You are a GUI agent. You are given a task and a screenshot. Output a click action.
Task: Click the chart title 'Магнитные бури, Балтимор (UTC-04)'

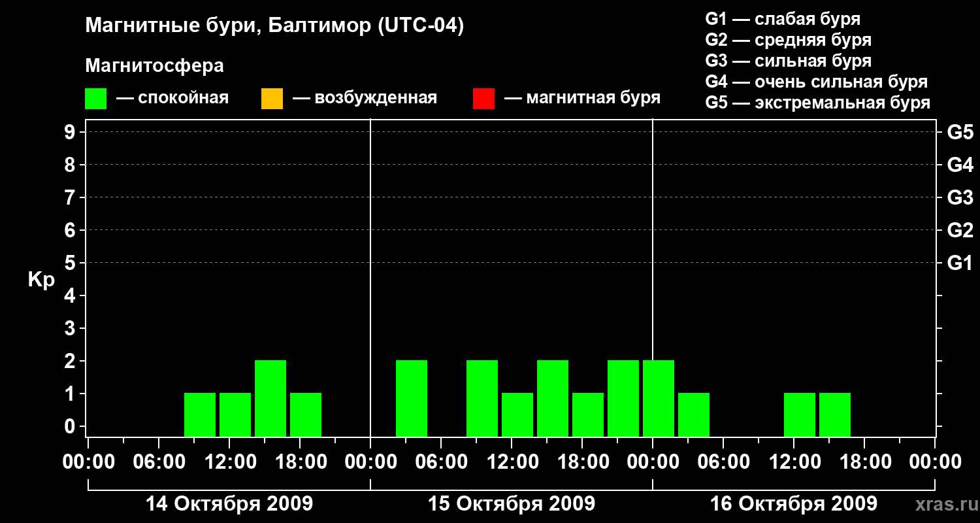[x=274, y=27]
